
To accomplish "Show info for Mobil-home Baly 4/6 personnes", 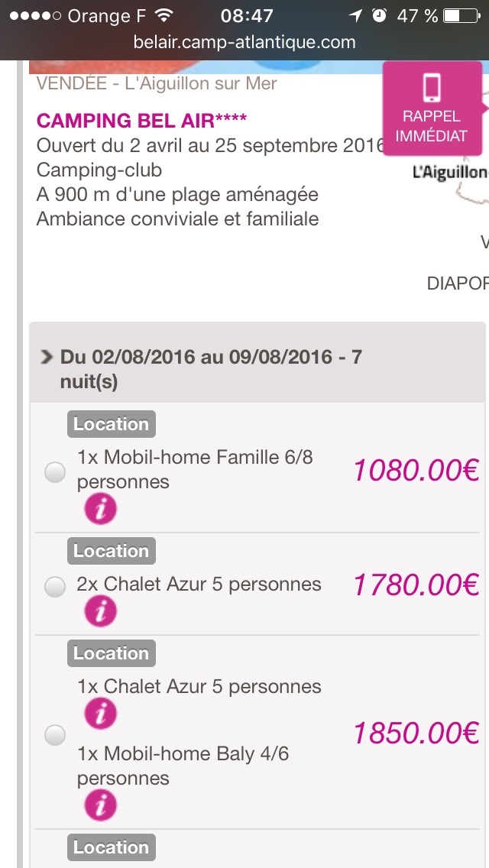I will tap(100, 804).
